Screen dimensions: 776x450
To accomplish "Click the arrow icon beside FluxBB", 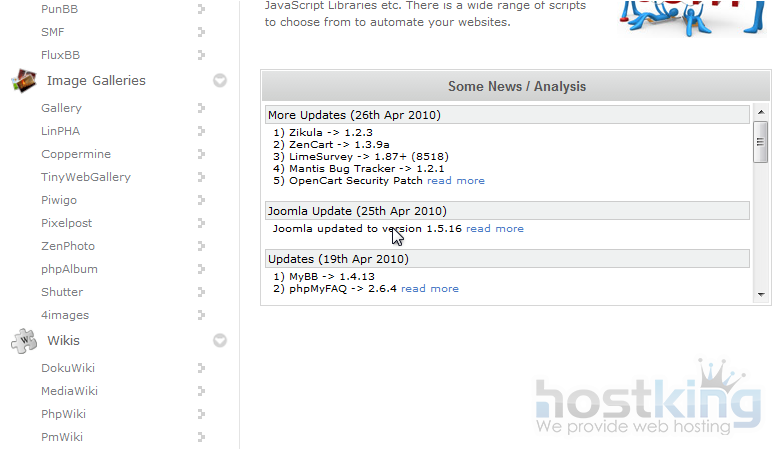I will (201, 55).
